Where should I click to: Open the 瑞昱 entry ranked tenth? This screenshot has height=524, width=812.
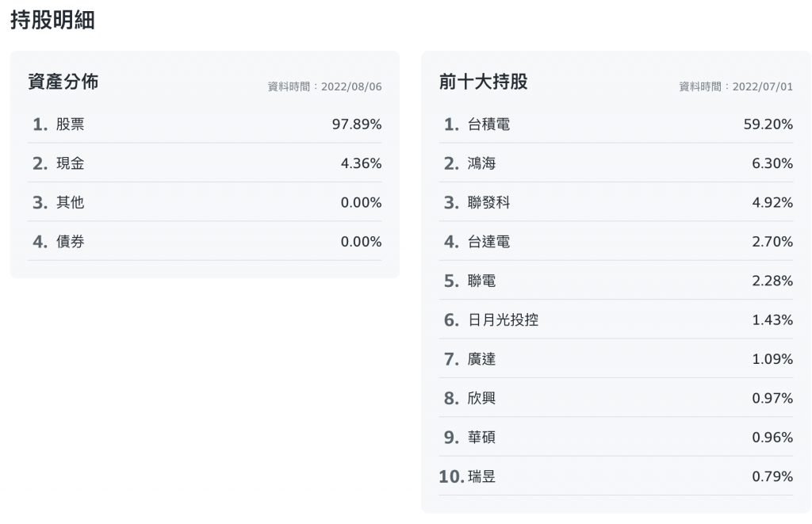[481, 476]
